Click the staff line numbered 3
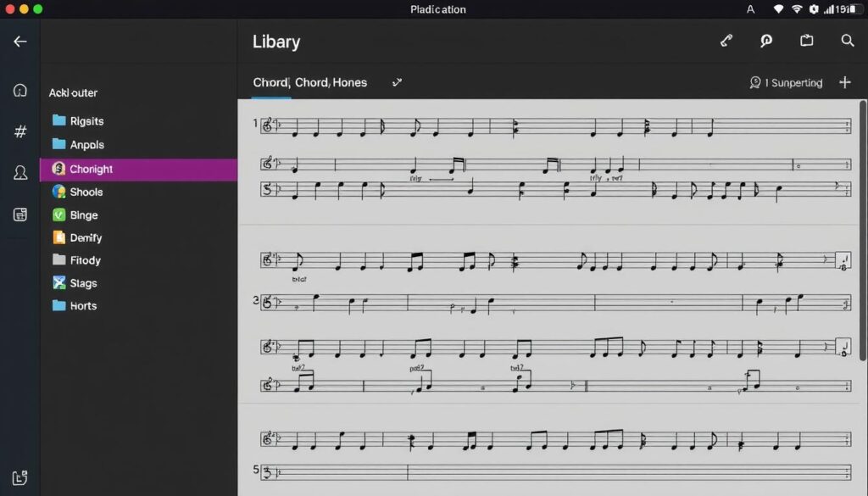Image resolution: width=868 pixels, height=496 pixels. click(x=556, y=304)
